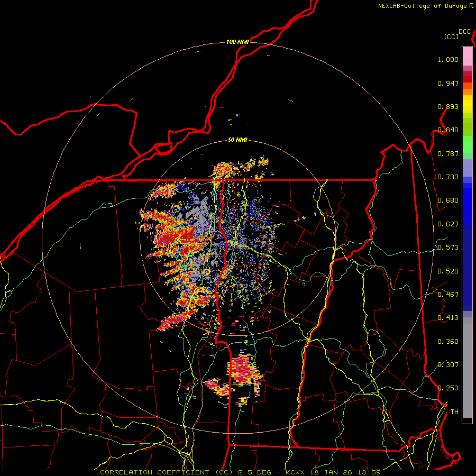Select the 0.840 color scale value
The image size is (476, 476).
(x=448, y=130)
